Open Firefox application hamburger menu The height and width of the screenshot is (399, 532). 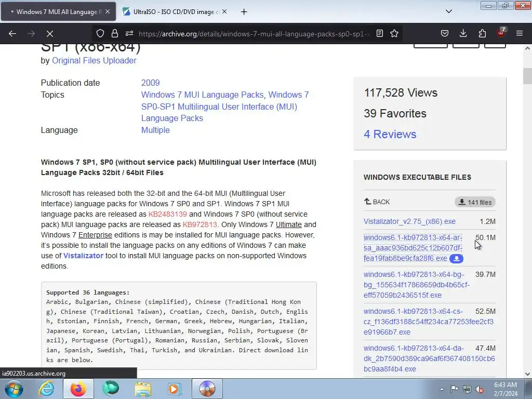(x=520, y=33)
